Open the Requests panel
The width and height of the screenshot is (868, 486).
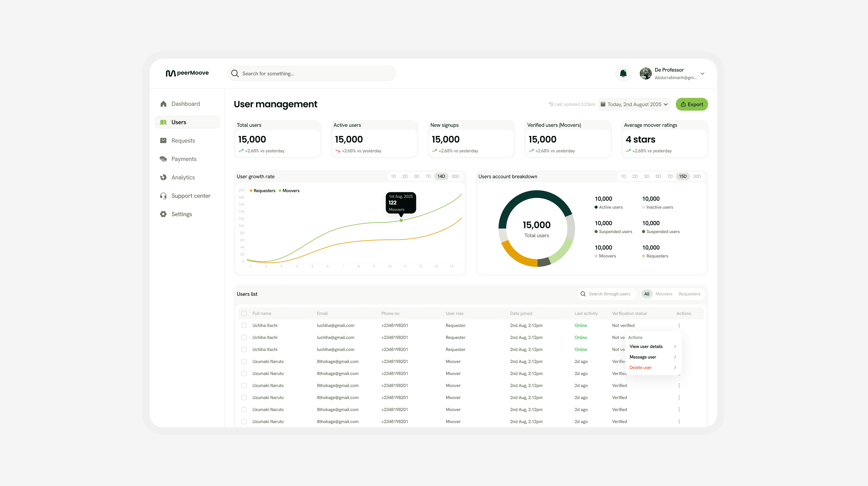(x=183, y=140)
